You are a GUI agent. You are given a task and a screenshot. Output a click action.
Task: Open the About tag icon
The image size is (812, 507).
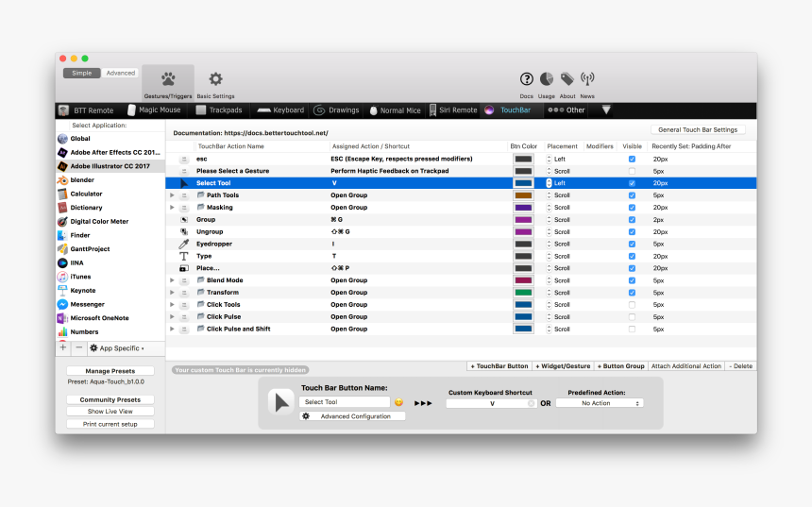567,78
